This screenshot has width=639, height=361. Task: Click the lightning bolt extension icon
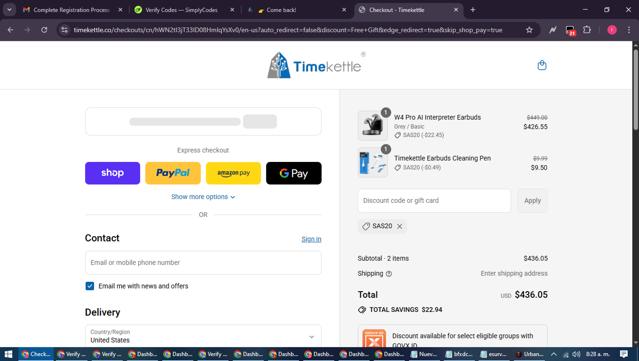point(552,30)
